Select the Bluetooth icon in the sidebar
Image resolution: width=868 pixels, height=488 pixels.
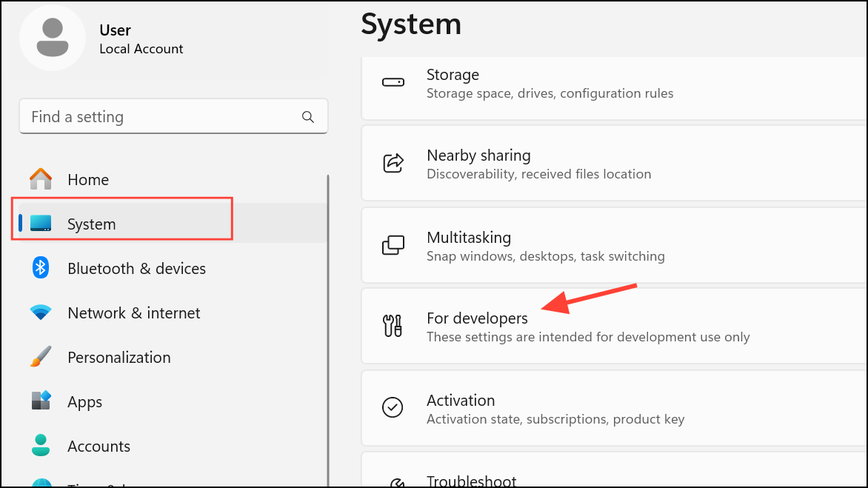pos(40,268)
